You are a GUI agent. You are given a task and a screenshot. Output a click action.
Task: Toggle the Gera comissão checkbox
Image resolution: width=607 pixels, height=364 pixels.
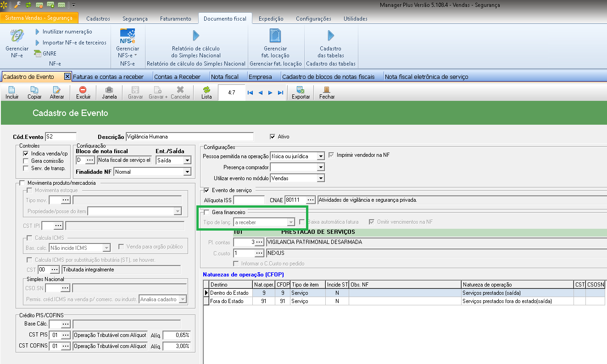(x=26, y=161)
